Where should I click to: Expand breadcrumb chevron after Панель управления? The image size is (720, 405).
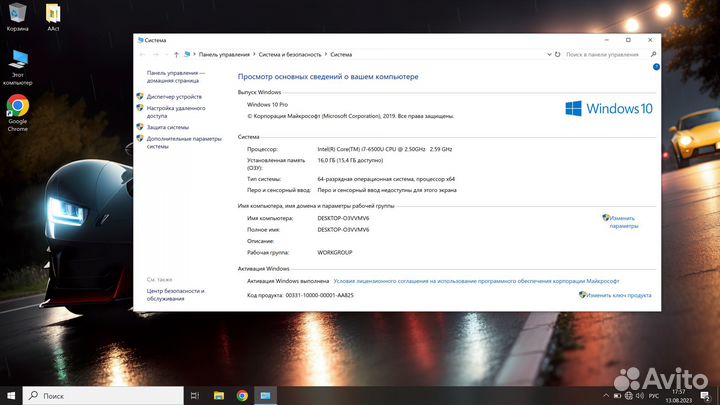pyautogui.click(x=254, y=54)
